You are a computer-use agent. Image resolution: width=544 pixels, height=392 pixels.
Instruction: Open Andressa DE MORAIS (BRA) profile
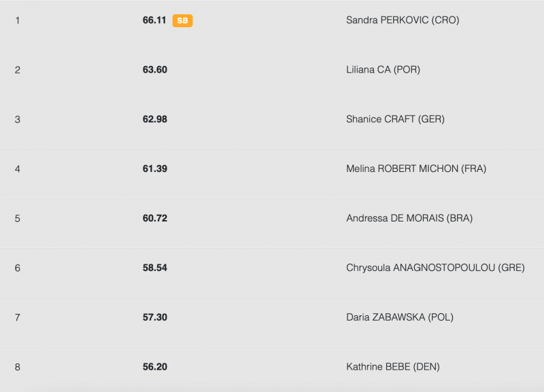point(409,219)
